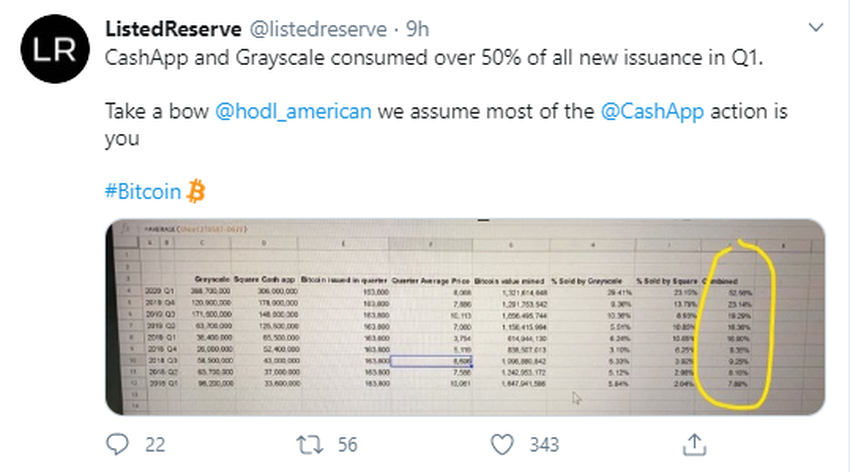Screen dimensions: 850x472
Task: Click the tweet text about Q1 issuance
Action: point(434,57)
